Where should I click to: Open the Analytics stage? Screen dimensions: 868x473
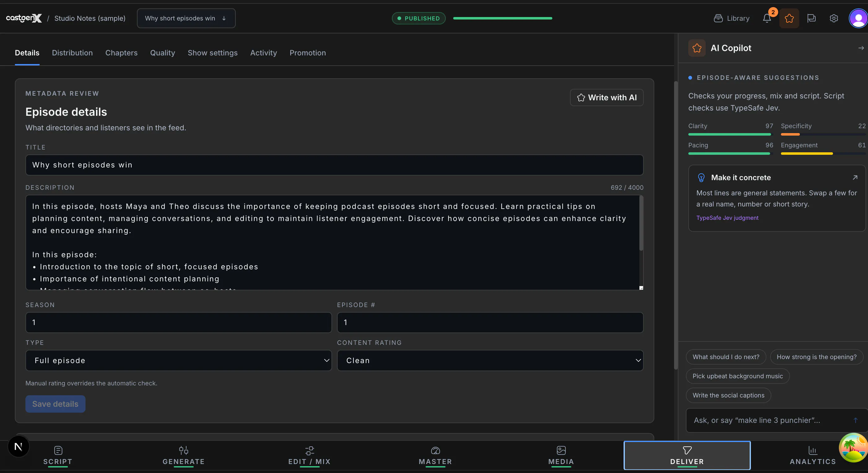tap(813, 455)
